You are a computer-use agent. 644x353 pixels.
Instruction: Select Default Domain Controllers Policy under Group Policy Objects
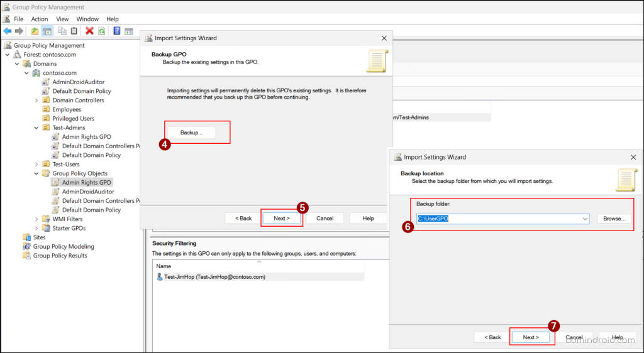point(101,201)
